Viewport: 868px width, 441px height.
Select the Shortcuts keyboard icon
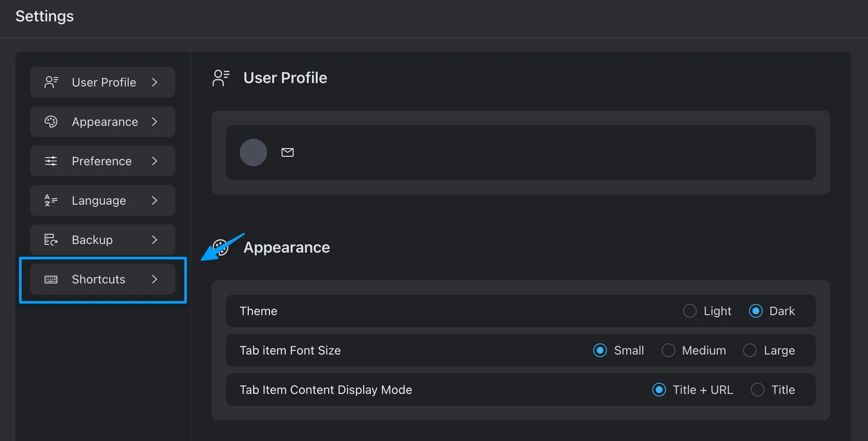(51, 279)
